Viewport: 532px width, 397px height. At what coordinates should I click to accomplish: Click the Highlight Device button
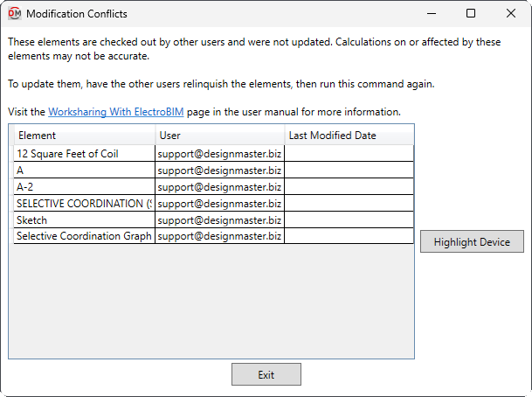pos(472,241)
